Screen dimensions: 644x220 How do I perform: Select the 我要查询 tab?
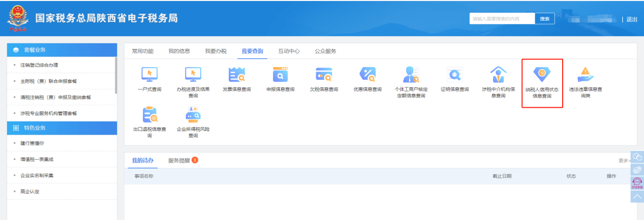click(253, 51)
